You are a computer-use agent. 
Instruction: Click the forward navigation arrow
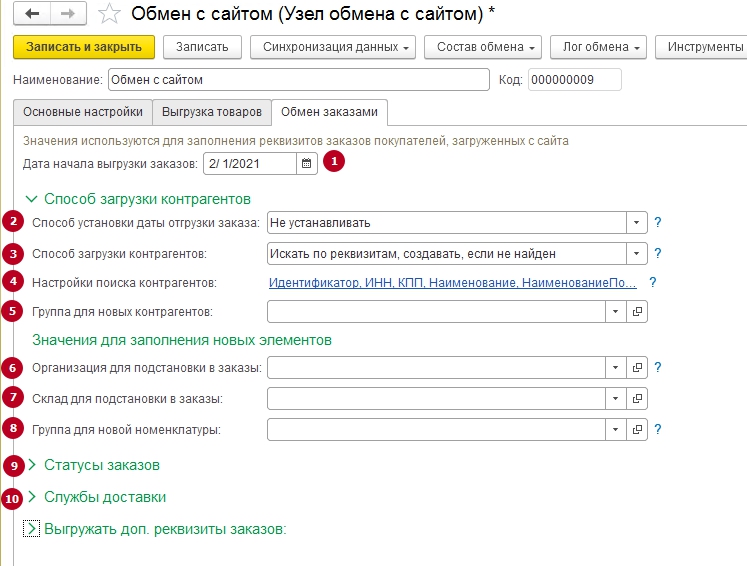tap(67, 14)
